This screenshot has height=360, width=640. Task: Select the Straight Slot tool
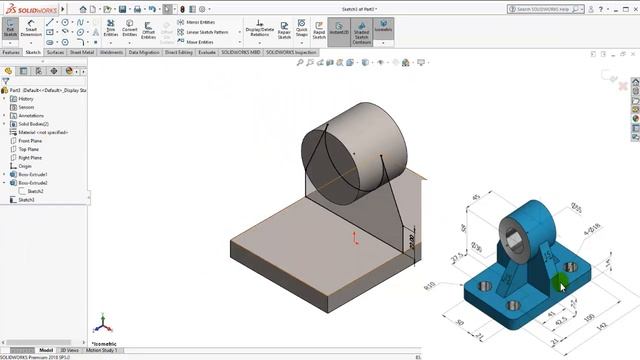[50, 42]
